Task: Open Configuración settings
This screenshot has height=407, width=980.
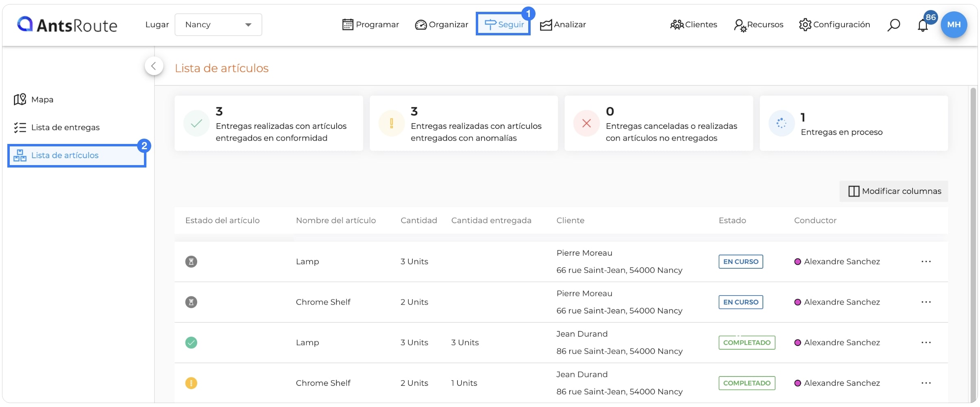Action: tap(834, 25)
